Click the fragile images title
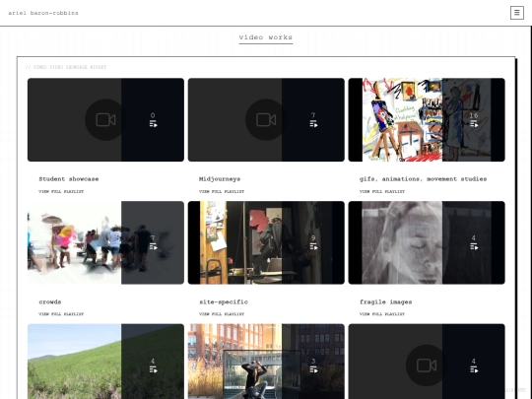The height and width of the screenshot is (399, 532). click(x=386, y=301)
